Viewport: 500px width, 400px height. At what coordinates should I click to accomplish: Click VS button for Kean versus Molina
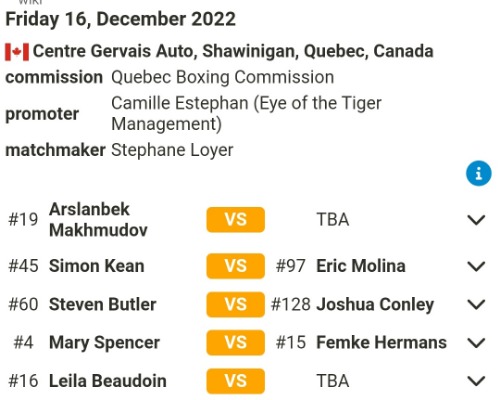tap(236, 266)
